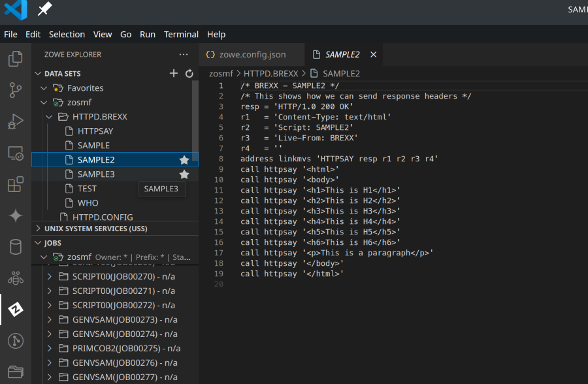The height and width of the screenshot is (384, 588).
Task: Click the plus icon to add data set profile
Action: tap(174, 74)
